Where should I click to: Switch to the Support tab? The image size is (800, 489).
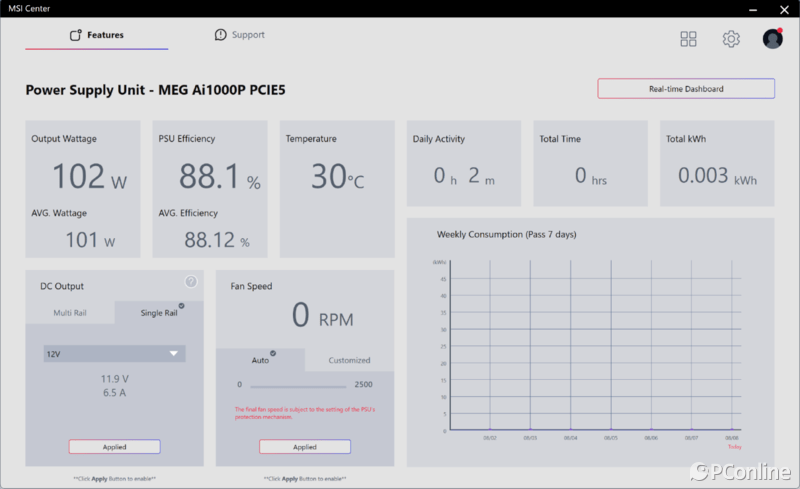[x=240, y=35]
